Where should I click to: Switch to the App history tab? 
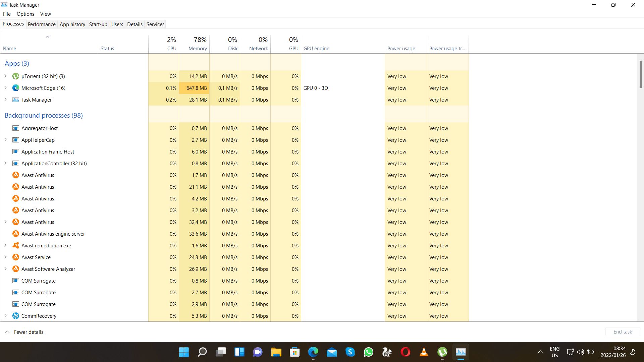[72, 24]
